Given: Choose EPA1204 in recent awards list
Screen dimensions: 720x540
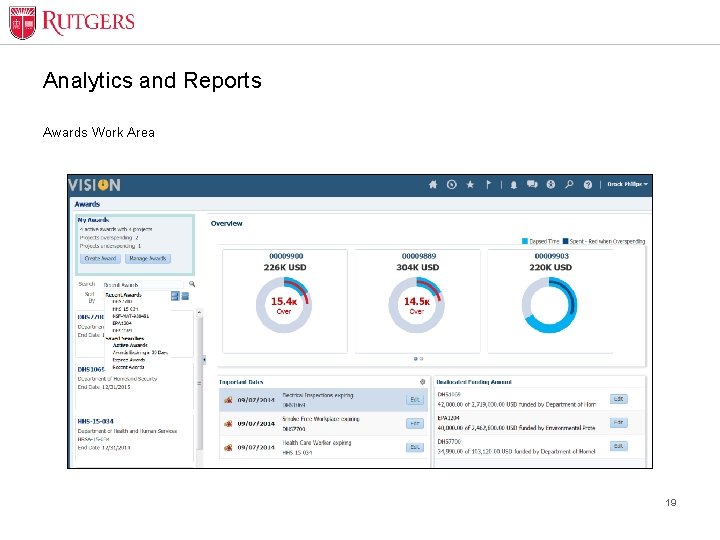Looking at the screenshot, I should point(122,323).
